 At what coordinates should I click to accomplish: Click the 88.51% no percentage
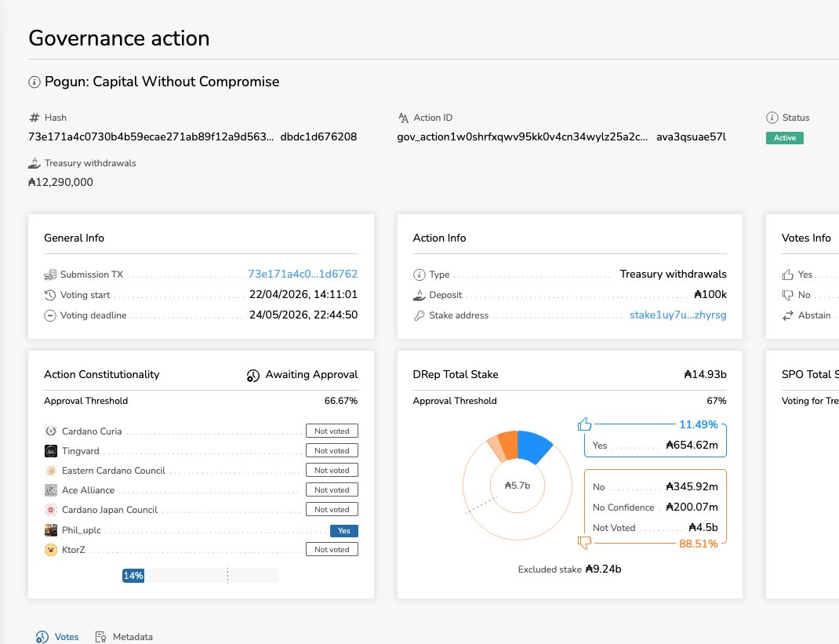699,544
